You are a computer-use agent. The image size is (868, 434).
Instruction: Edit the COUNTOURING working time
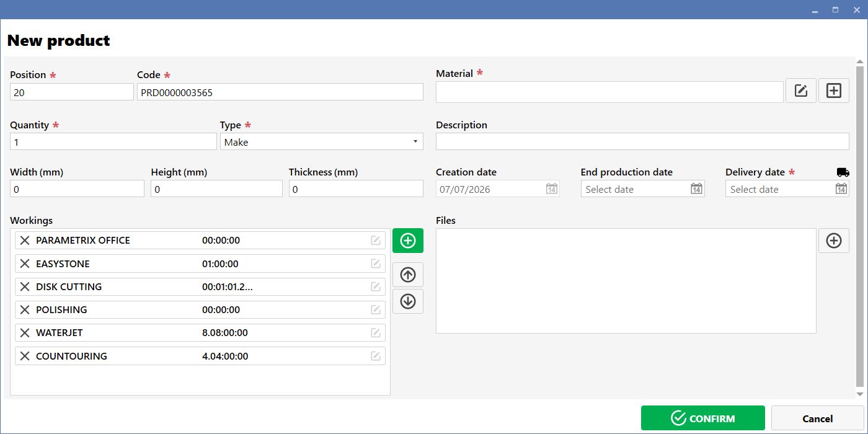(x=376, y=356)
